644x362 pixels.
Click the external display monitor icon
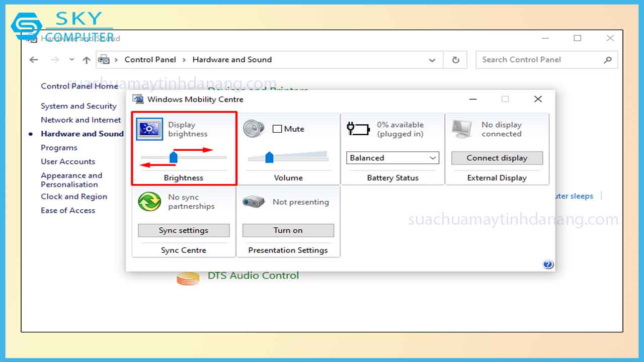pyautogui.click(x=462, y=129)
